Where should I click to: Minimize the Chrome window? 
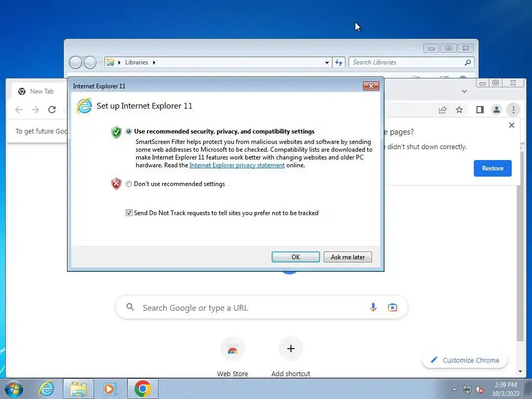483,83
